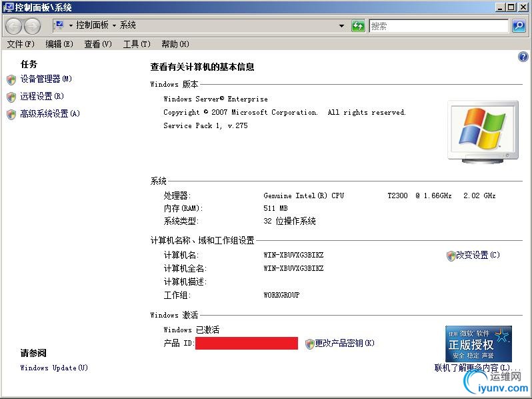Click 更改产品密钥(K) link
The image size is (532, 399).
[345, 344]
